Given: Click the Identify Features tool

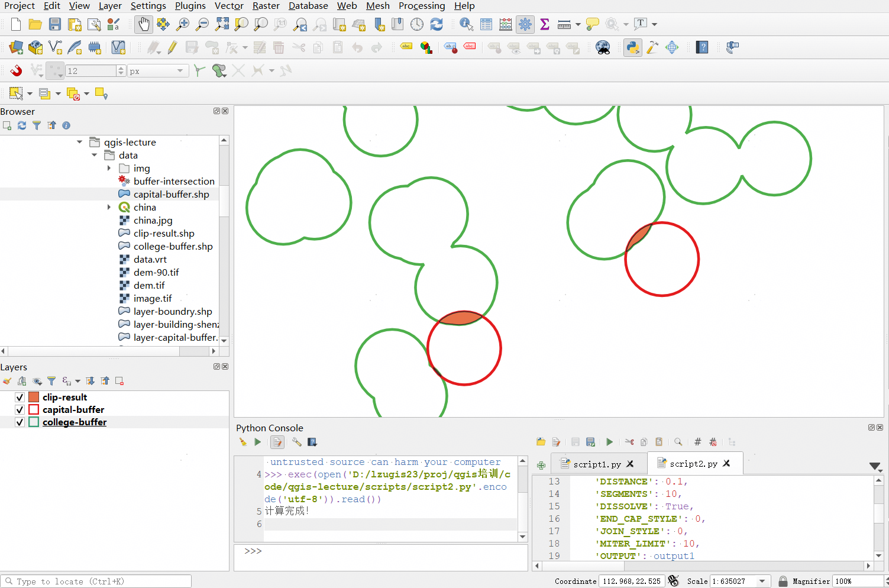Looking at the screenshot, I should click(x=466, y=24).
